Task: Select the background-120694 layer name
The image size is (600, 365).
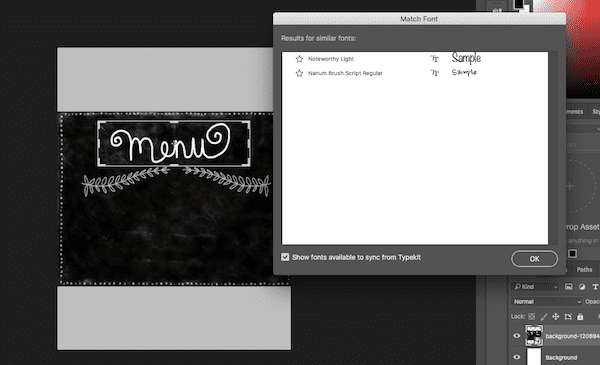Action: coord(572,336)
